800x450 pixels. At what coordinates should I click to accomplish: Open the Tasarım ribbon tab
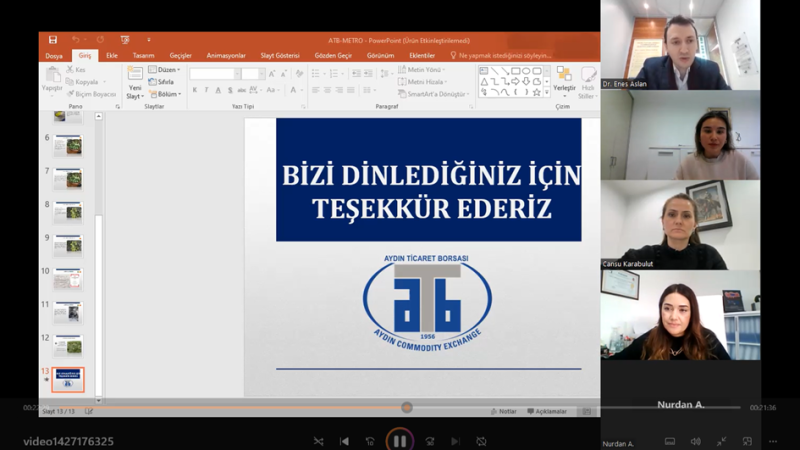click(x=143, y=56)
